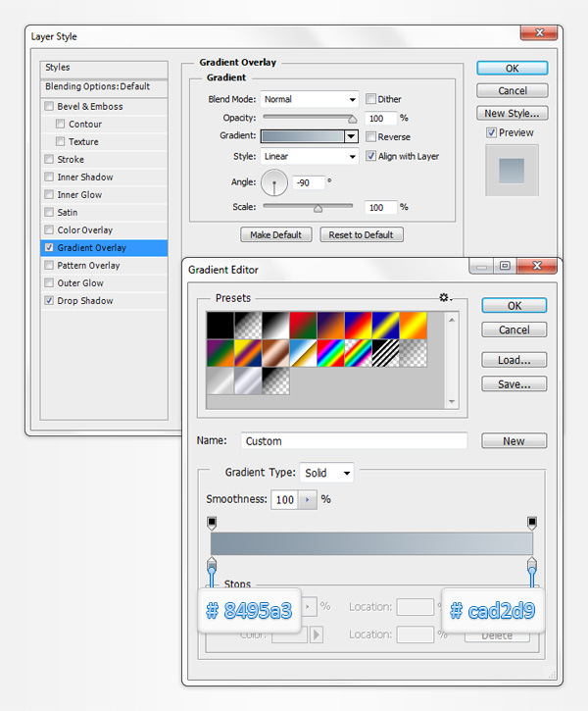Click the angle dial control

point(273,181)
